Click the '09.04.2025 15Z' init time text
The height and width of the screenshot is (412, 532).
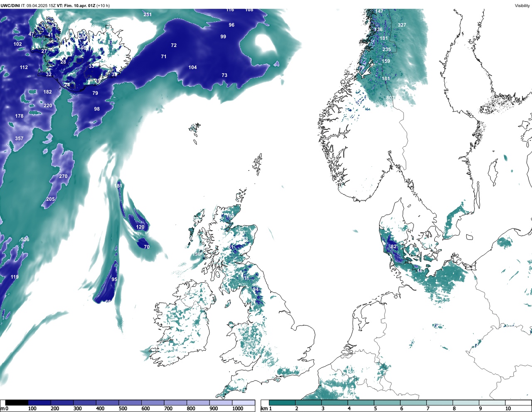pos(41,5)
